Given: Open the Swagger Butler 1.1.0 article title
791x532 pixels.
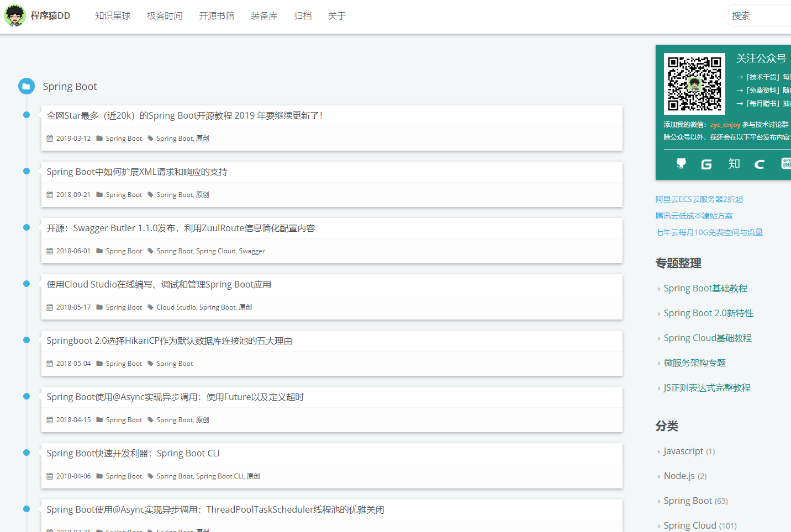Looking at the screenshot, I should click(180, 227).
